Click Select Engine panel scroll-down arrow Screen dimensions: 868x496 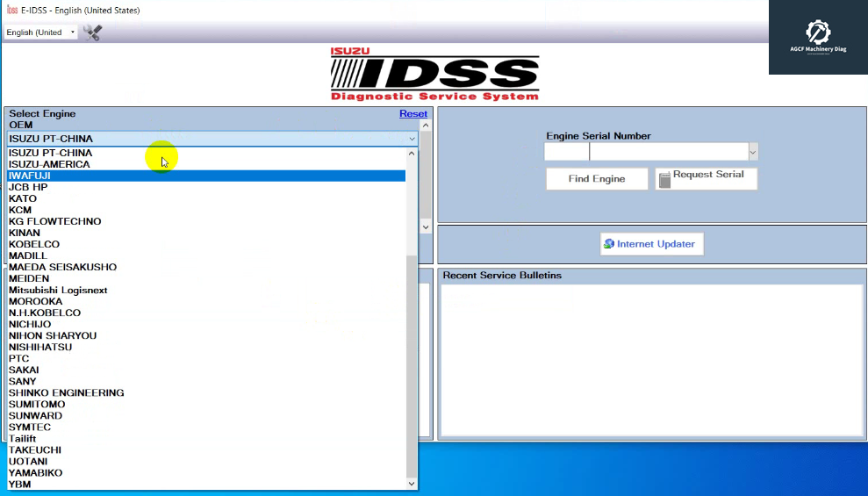[425, 227]
